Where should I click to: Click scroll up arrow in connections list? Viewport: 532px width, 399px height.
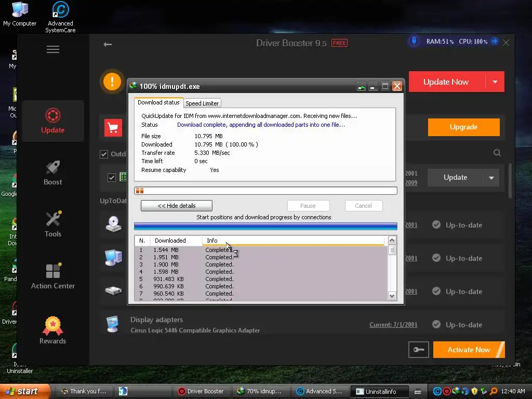392,241
